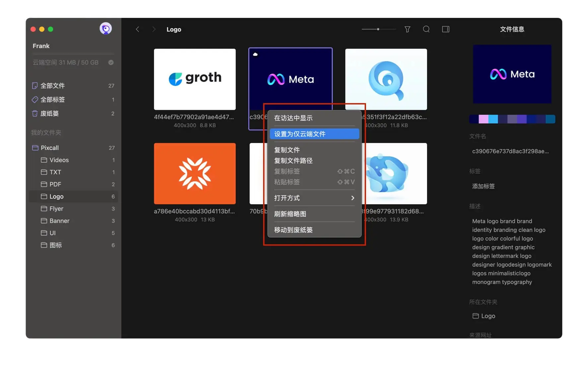Open 废纸篓 trash in the sidebar

(x=73, y=113)
